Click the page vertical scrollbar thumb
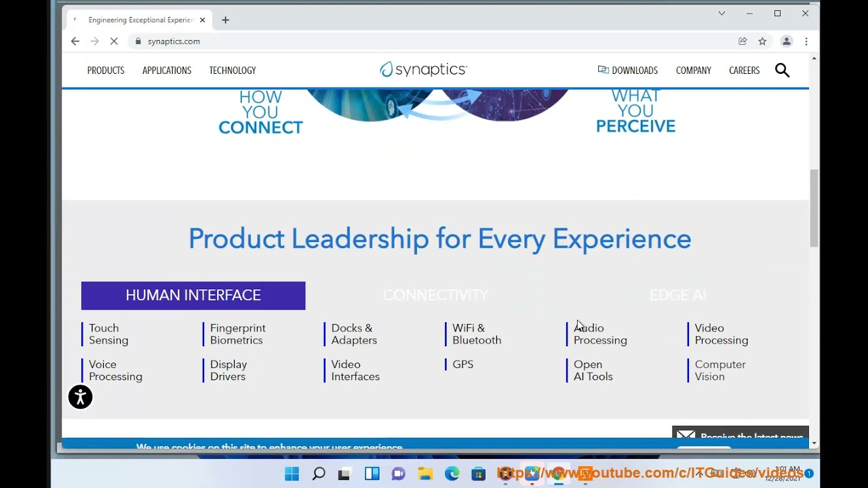 tap(814, 209)
